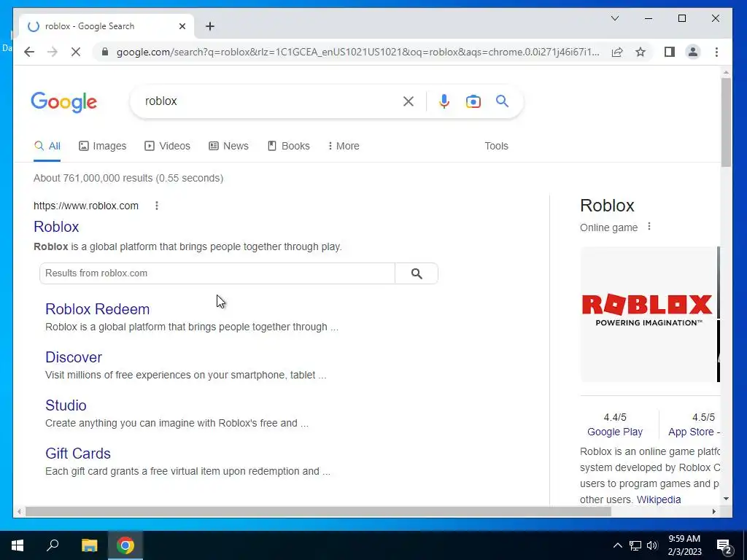Share this page icon in address bar

617,52
